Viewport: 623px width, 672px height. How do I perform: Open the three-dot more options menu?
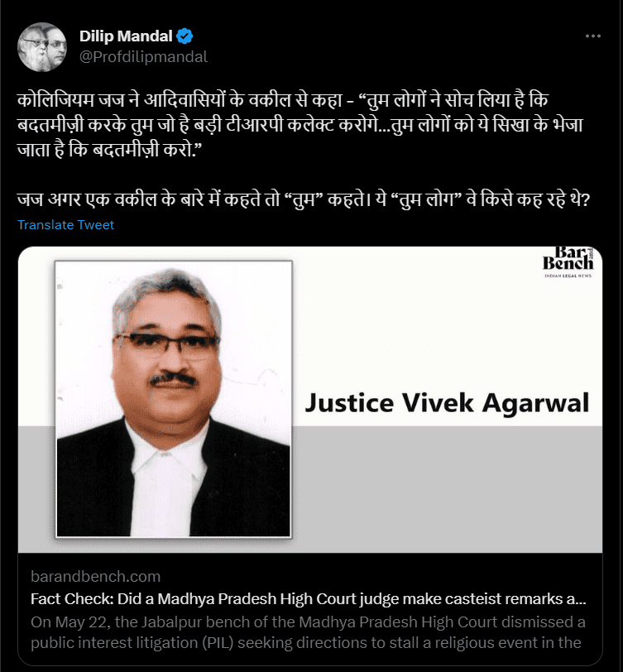tap(593, 36)
